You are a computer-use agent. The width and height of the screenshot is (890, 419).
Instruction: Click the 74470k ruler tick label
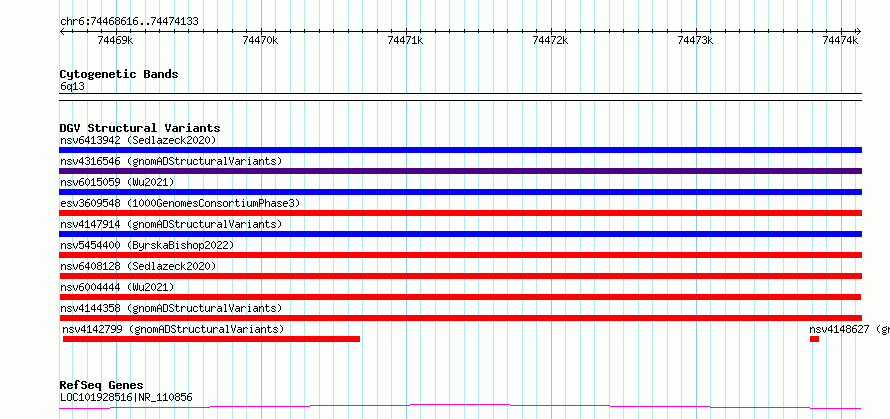click(260, 40)
